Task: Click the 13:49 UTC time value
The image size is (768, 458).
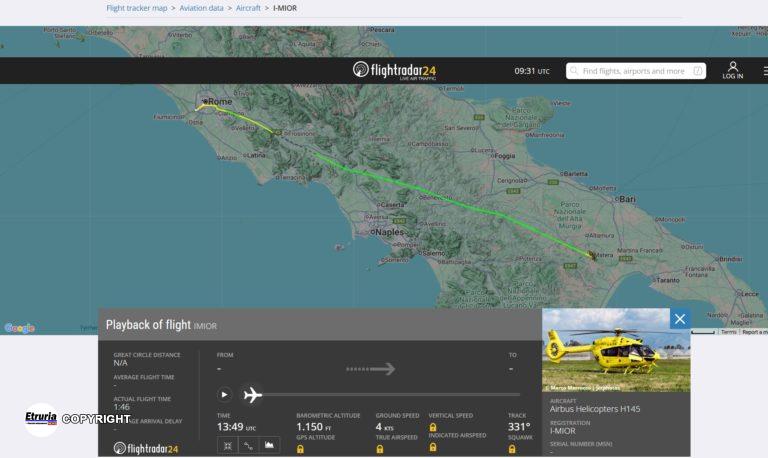Action: 236,427
